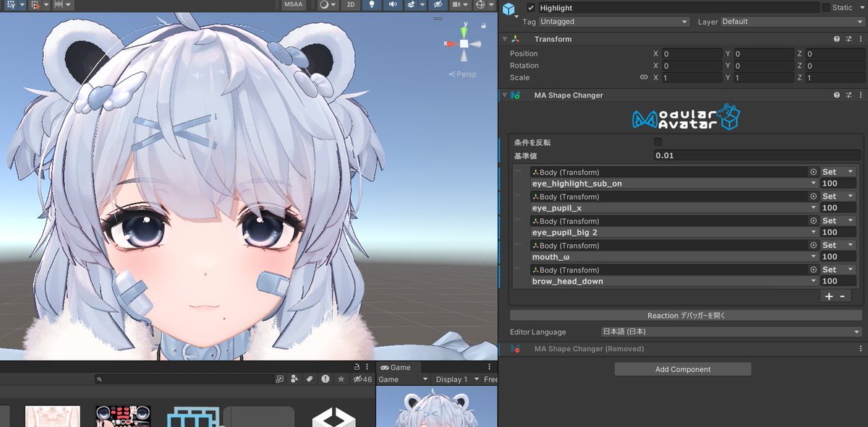
Task: Toggle the Highlight active checkbox
Action: tap(531, 7)
